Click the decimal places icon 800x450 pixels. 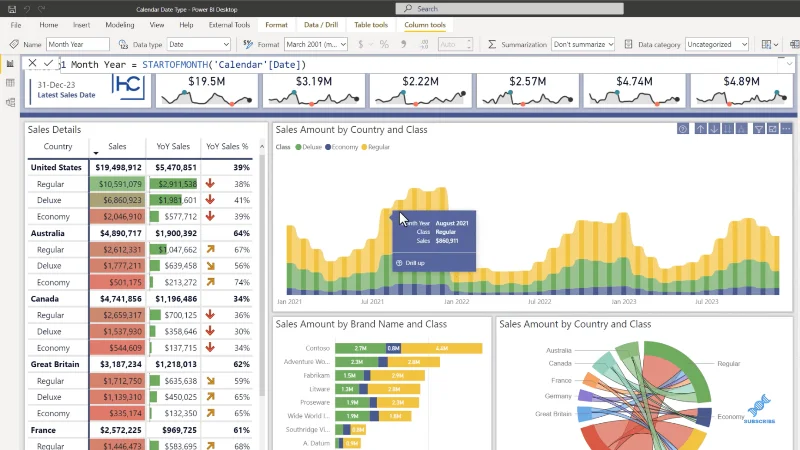click(x=424, y=44)
